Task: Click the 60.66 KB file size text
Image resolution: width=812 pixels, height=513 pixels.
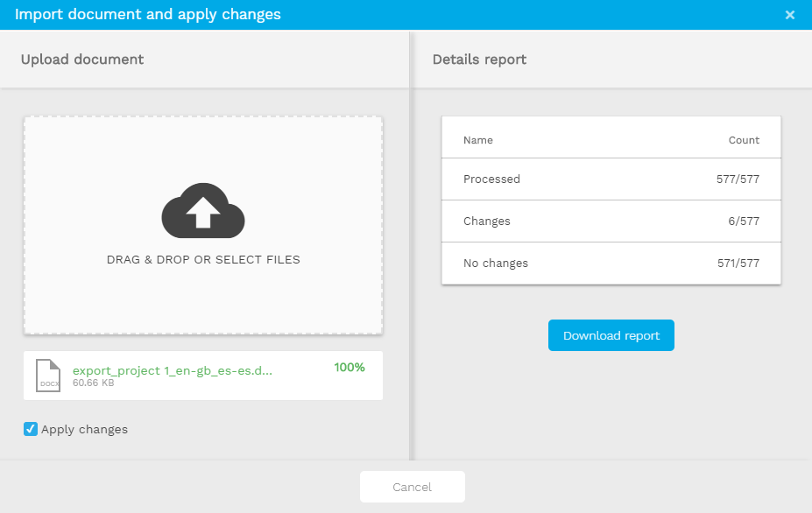Action: (x=94, y=383)
